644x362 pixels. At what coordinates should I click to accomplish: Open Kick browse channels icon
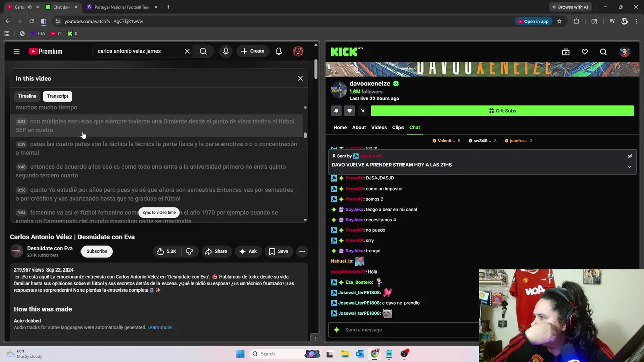[566, 52]
